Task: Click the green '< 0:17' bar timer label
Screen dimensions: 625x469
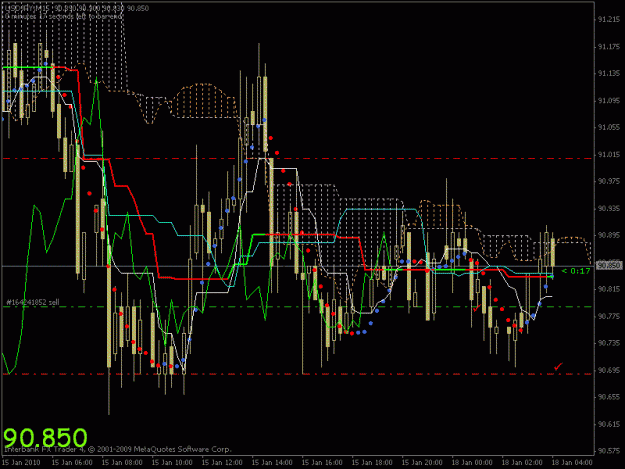Action: (576, 271)
